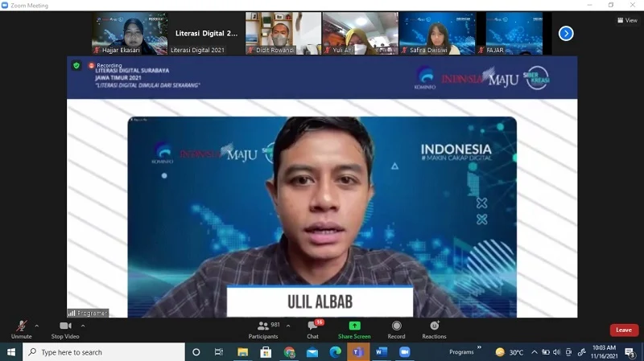Stop the video camera
This screenshot has width=644, height=361.
point(65,330)
